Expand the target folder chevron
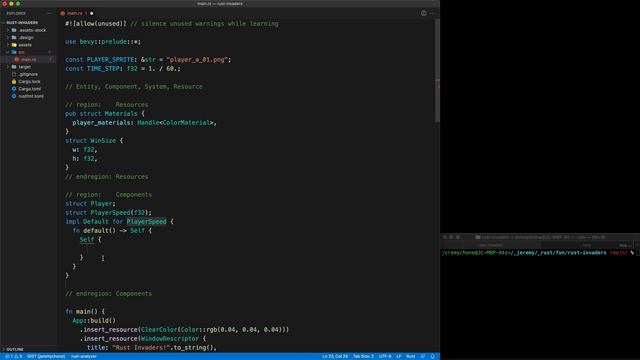This screenshot has width=640, height=360. pos(8,67)
